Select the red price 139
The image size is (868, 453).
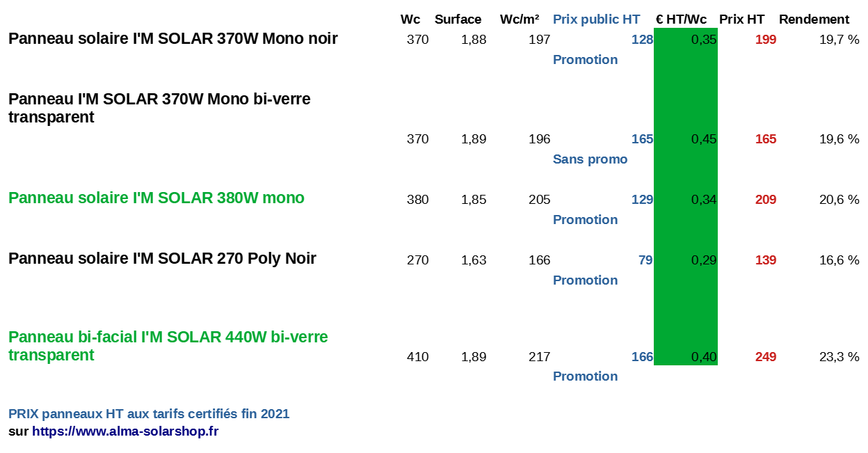click(x=766, y=260)
